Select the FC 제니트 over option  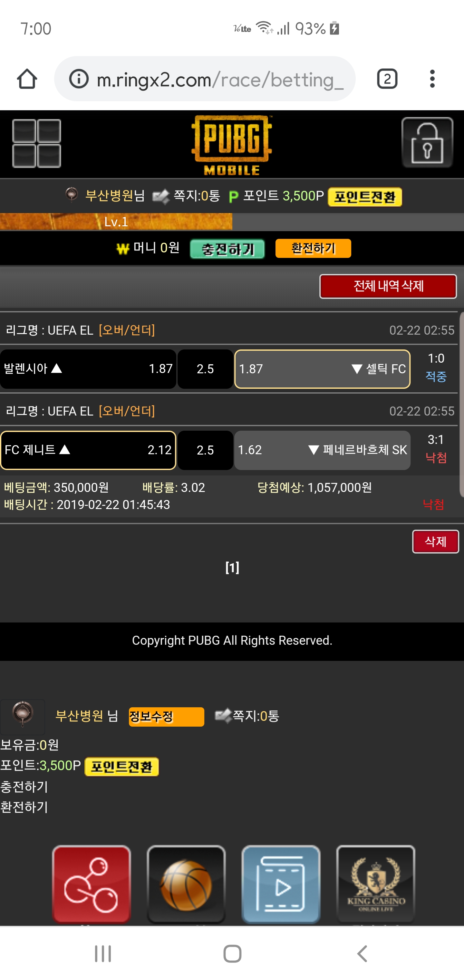click(x=88, y=450)
